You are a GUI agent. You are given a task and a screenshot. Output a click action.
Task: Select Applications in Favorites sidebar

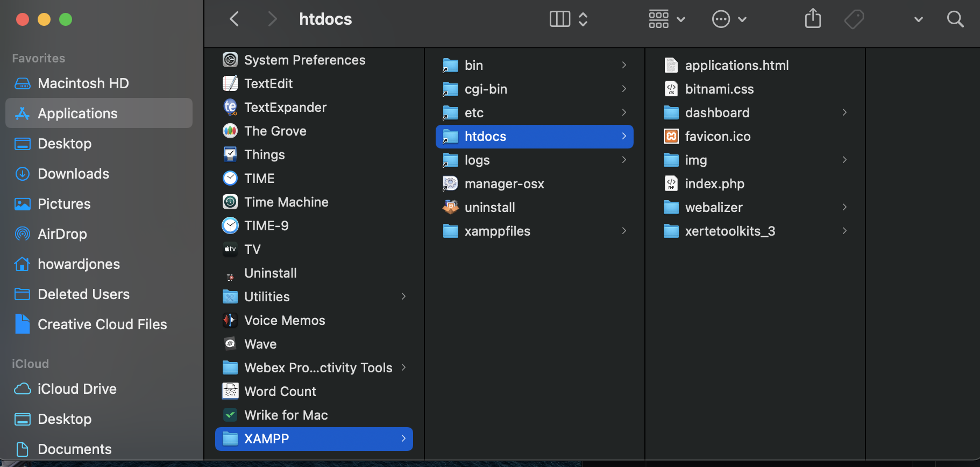tap(99, 113)
